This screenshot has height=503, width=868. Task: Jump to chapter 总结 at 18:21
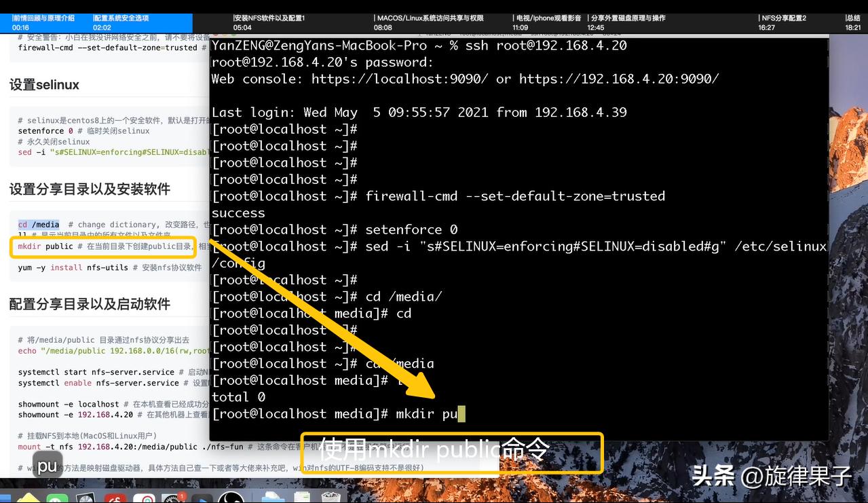(x=853, y=22)
